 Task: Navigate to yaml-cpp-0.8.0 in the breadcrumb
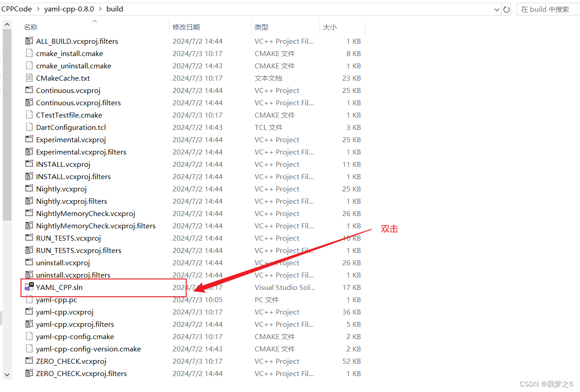point(69,9)
